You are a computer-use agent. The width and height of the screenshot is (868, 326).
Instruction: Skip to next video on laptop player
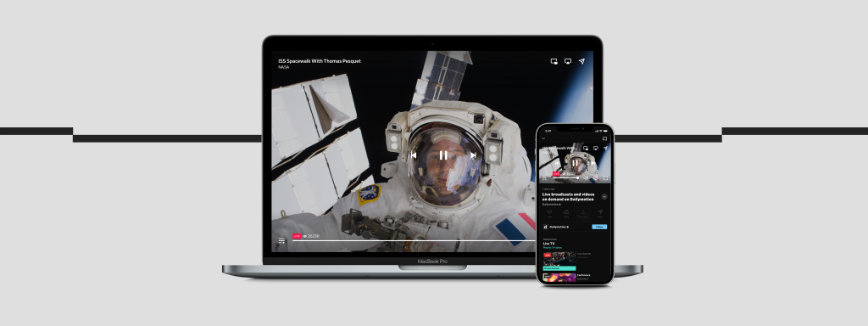pyautogui.click(x=473, y=155)
